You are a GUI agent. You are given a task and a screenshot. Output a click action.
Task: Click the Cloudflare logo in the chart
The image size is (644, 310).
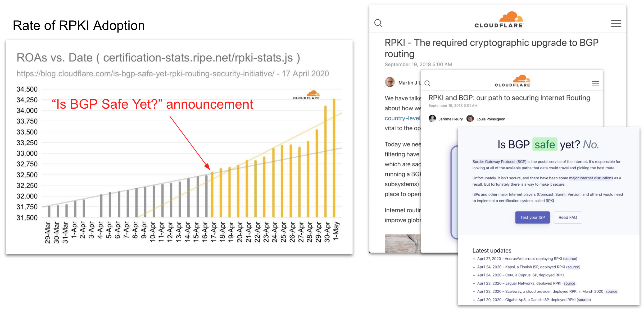tap(306, 95)
